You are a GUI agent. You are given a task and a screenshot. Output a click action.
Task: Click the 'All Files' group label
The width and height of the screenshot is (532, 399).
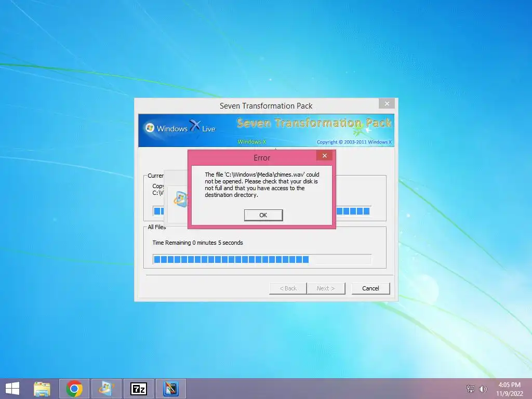click(x=157, y=227)
